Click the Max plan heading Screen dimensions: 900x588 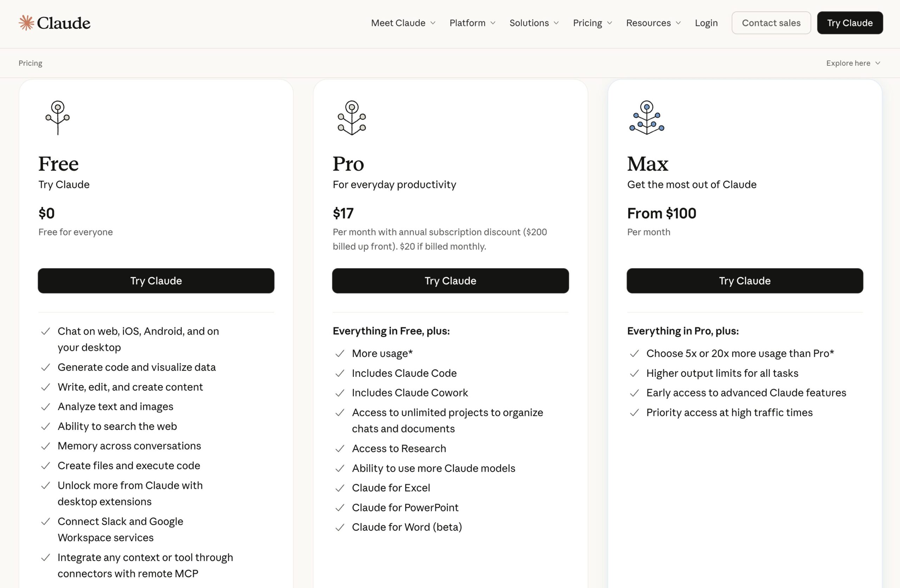[648, 164]
